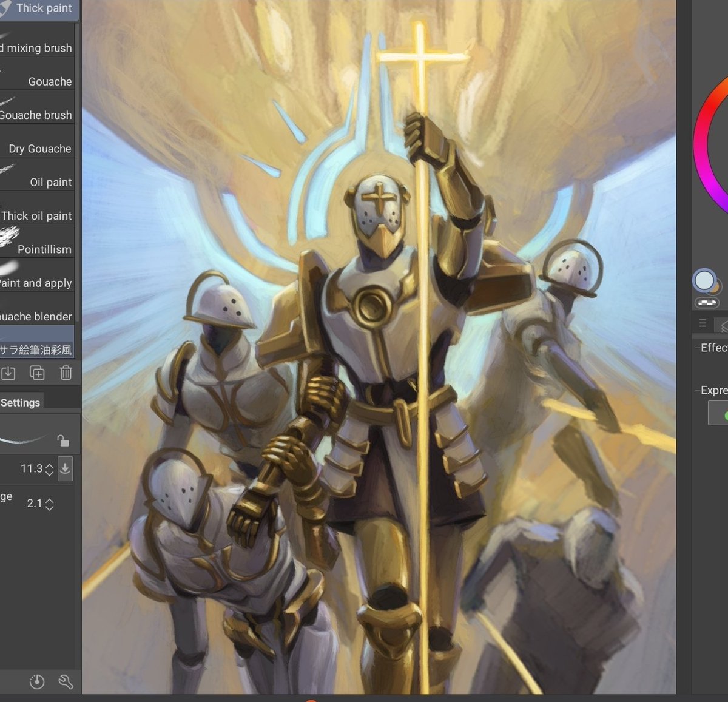Select the Japanese-named oil-style brush (サラ絵筆油彩風)
The image size is (728, 702).
tap(37, 342)
